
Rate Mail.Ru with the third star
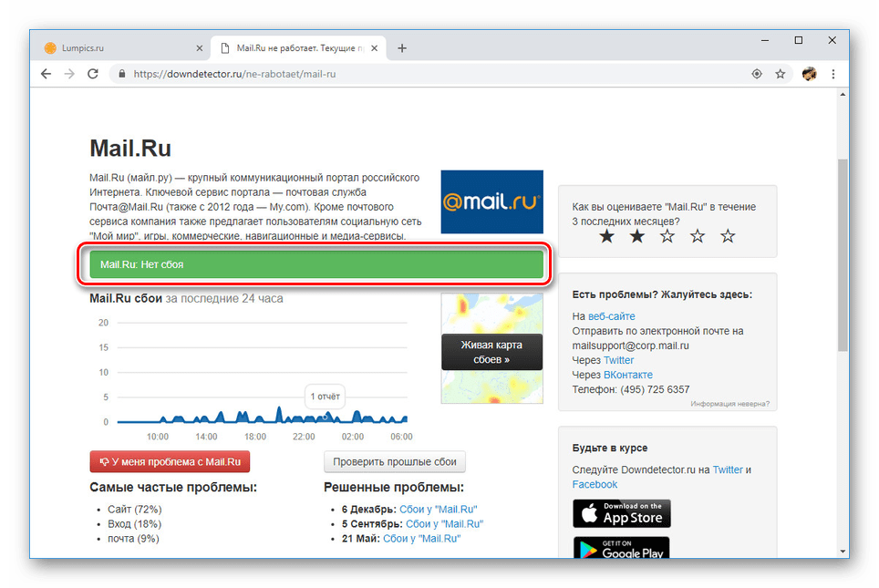(x=667, y=236)
